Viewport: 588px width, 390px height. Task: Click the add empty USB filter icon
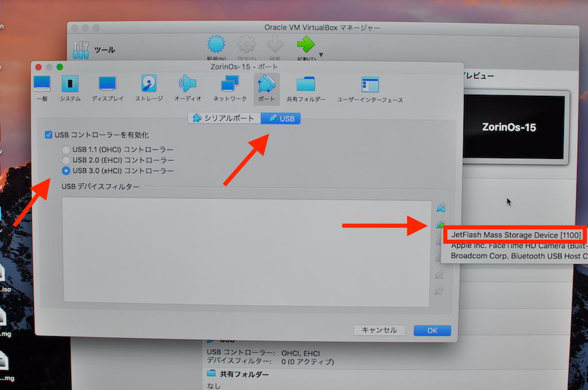coord(440,207)
